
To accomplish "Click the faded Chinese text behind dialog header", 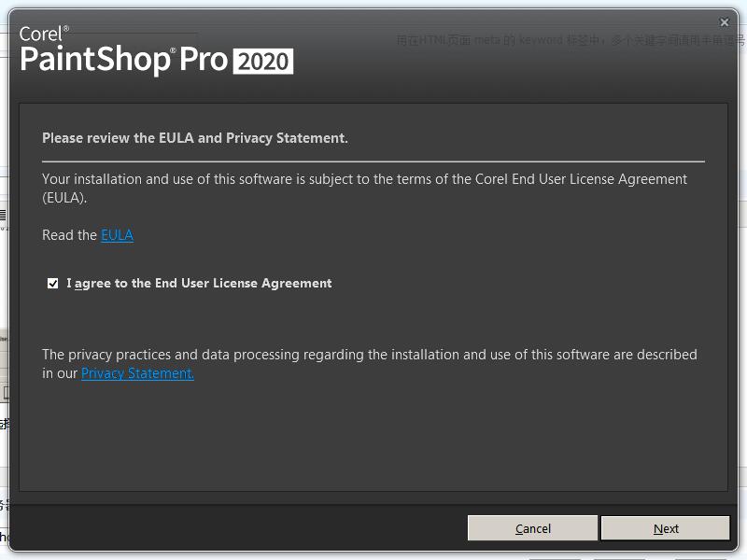I will point(570,40).
